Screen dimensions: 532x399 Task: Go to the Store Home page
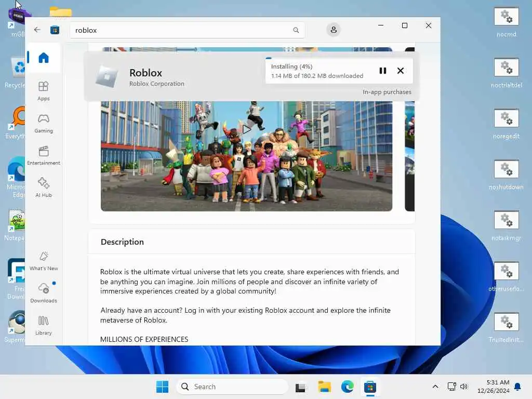pos(44,58)
